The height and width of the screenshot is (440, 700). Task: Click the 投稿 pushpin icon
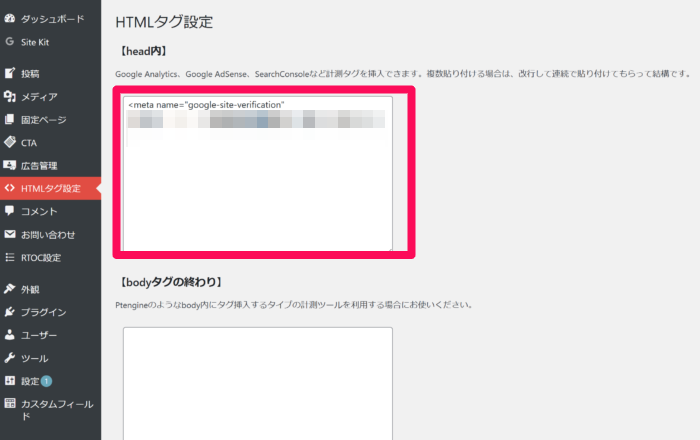pyautogui.click(x=9, y=73)
